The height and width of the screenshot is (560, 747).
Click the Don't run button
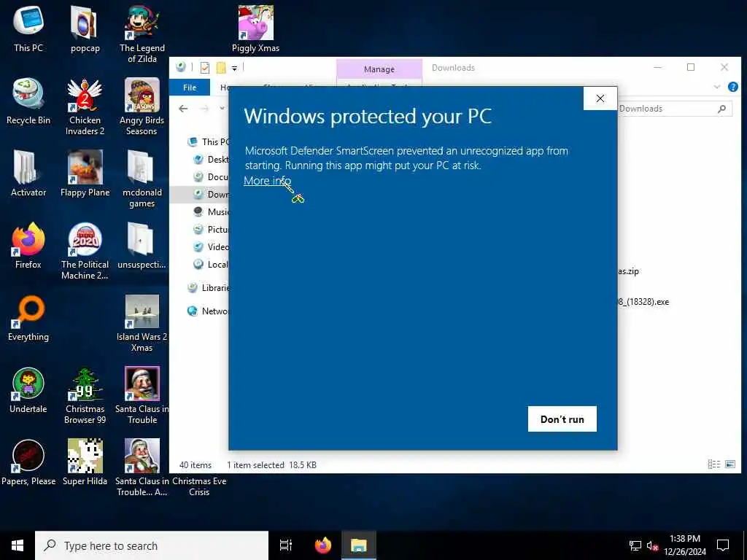point(562,419)
